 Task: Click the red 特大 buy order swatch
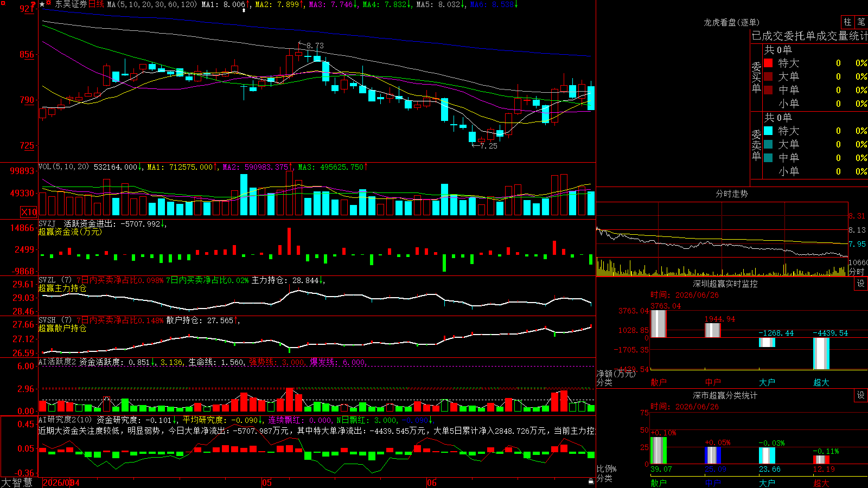(768, 63)
